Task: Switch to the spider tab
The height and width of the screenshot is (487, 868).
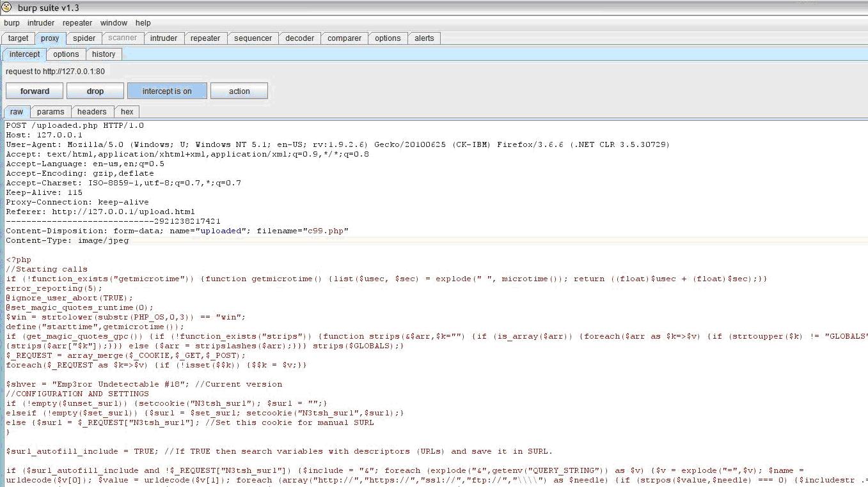Action: 84,38
